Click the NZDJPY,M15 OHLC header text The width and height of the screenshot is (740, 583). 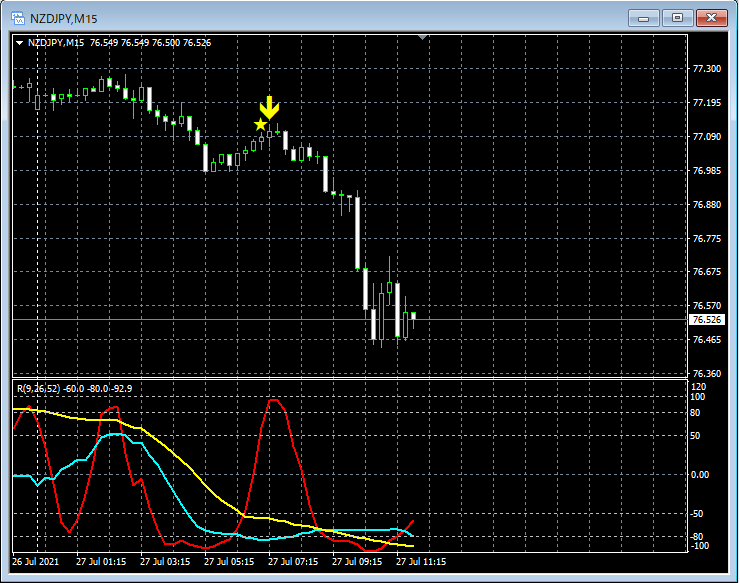coord(119,43)
